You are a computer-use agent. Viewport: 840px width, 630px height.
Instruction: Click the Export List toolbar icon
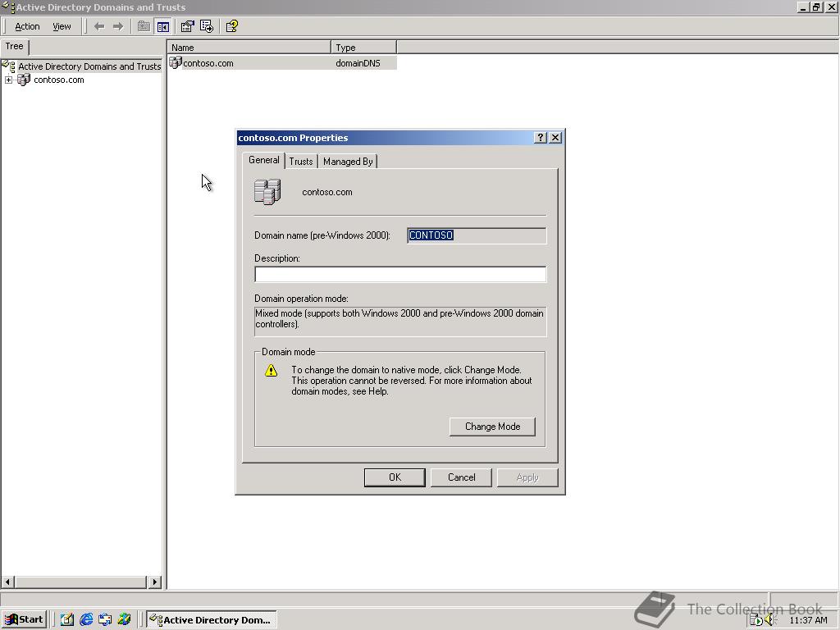point(207,26)
